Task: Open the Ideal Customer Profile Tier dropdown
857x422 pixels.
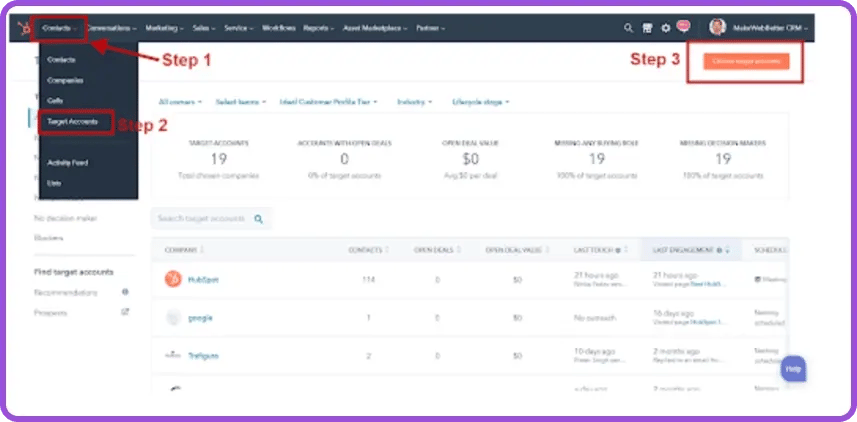Action: [328, 102]
